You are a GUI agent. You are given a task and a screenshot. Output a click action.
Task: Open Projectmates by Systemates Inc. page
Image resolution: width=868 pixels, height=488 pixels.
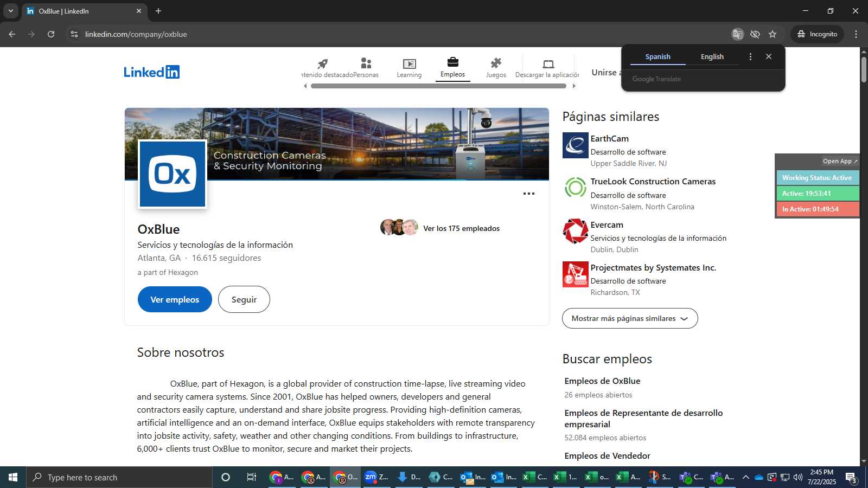[x=653, y=268]
